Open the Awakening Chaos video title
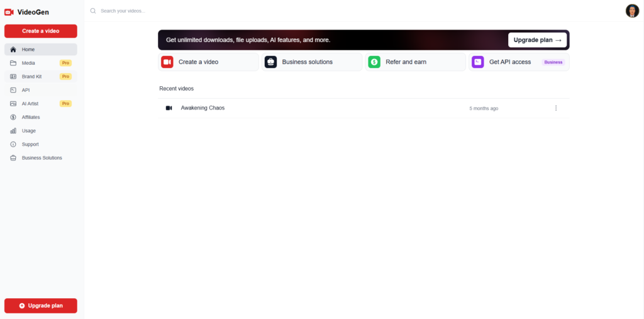This screenshot has height=319, width=644. coord(203,108)
